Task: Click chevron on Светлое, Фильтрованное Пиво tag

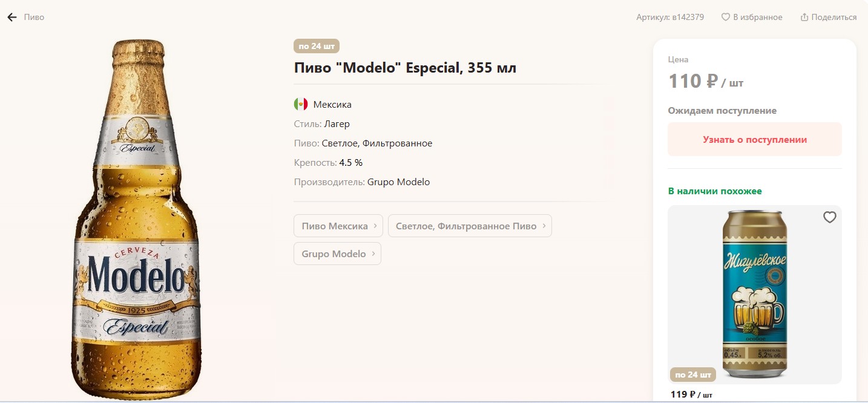Action: click(x=544, y=226)
